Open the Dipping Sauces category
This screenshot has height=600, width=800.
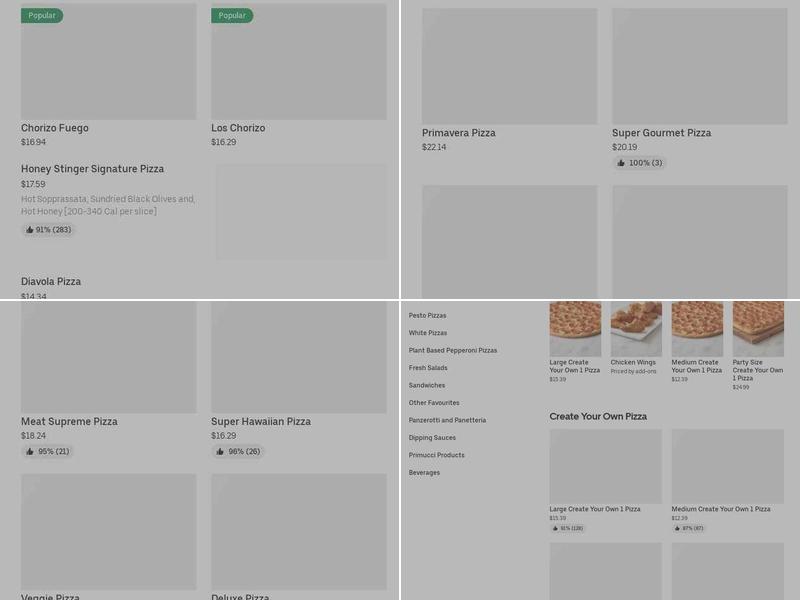point(432,438)
